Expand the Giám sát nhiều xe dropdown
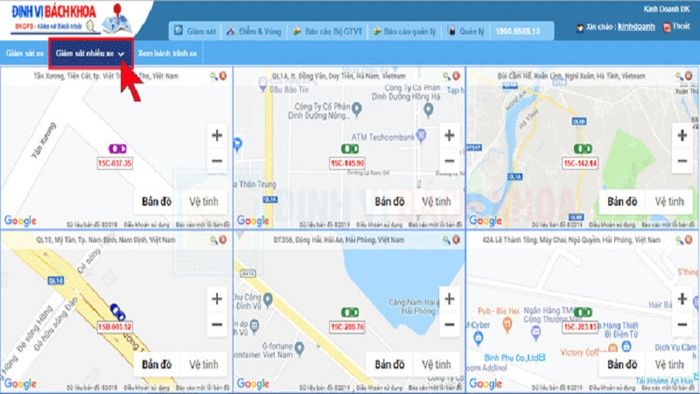700x394 pixels. click(x=91, y=53)
